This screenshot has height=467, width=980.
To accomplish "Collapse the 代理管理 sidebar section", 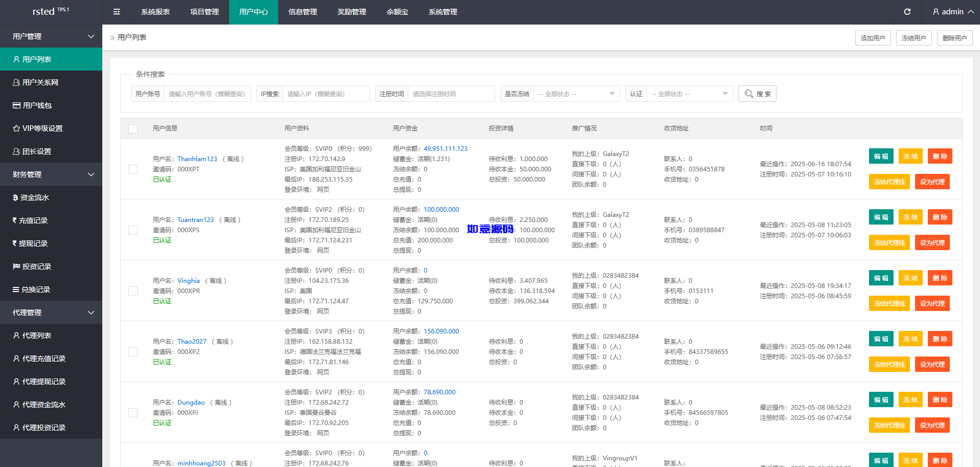I will pos(51,313).
